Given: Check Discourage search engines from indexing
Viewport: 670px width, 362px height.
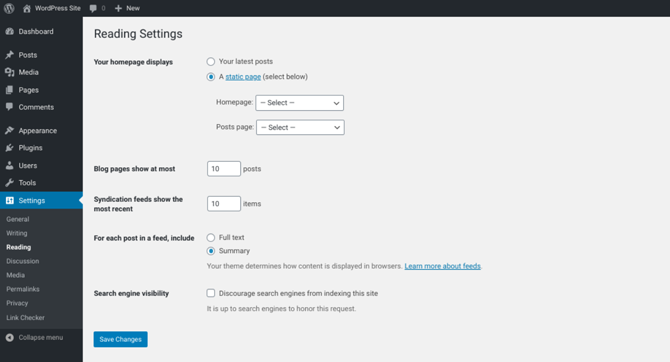Looking at the screenshot, I should pyautogui.click(x=211, y=293).
